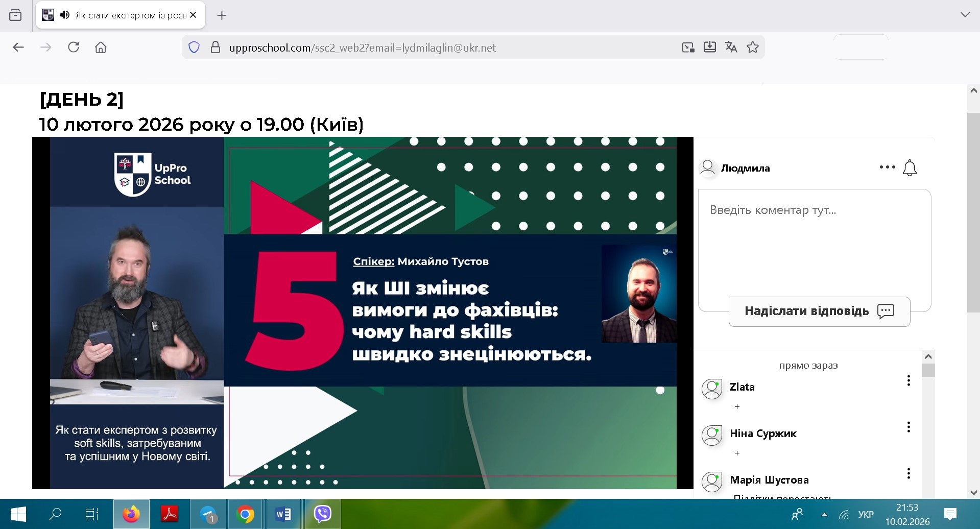Close the Як стати експертом tab
Viewport: 980px width, 529px height.
[193, 15]
